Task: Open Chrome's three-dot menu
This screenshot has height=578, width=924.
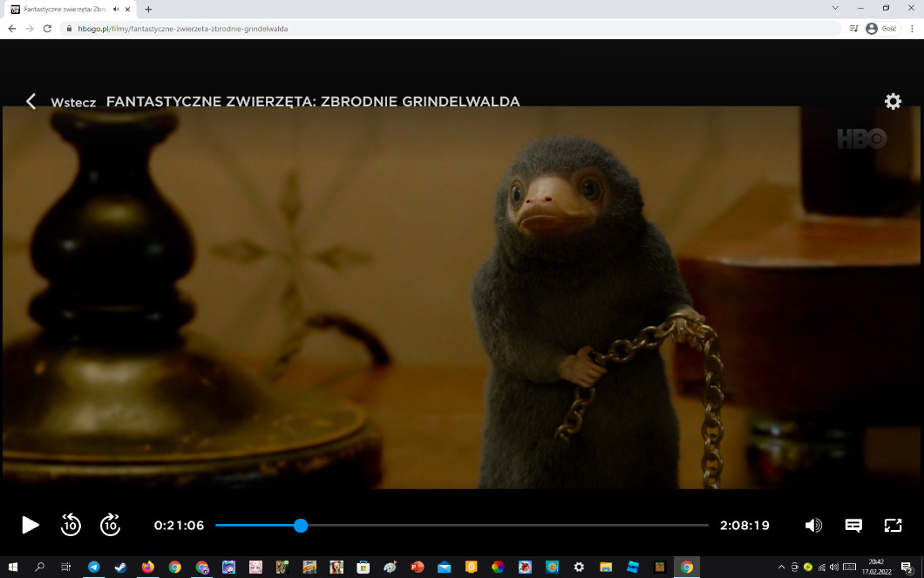Action: tap(912, 28)
